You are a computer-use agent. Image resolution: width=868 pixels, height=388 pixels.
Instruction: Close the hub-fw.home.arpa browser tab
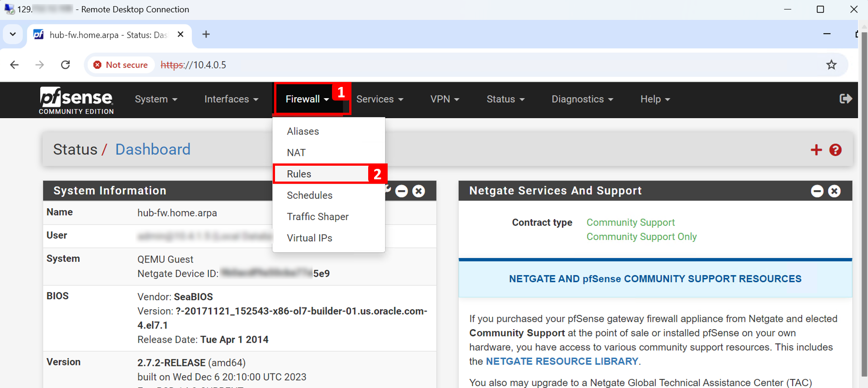(180, 34)
